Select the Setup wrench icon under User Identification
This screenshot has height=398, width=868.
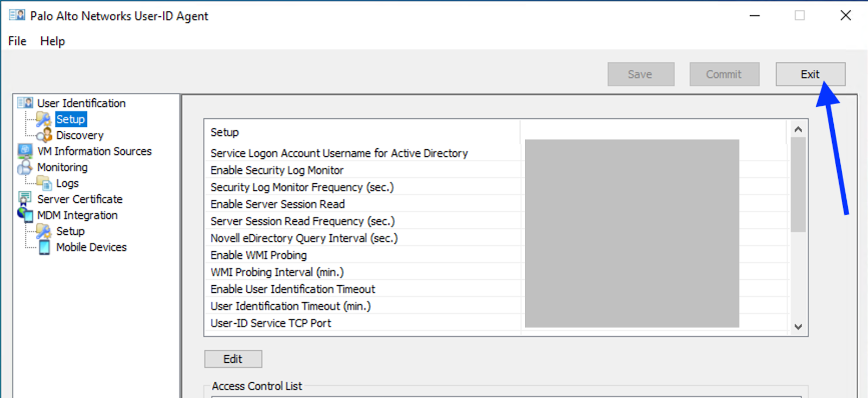click(42, 119)
